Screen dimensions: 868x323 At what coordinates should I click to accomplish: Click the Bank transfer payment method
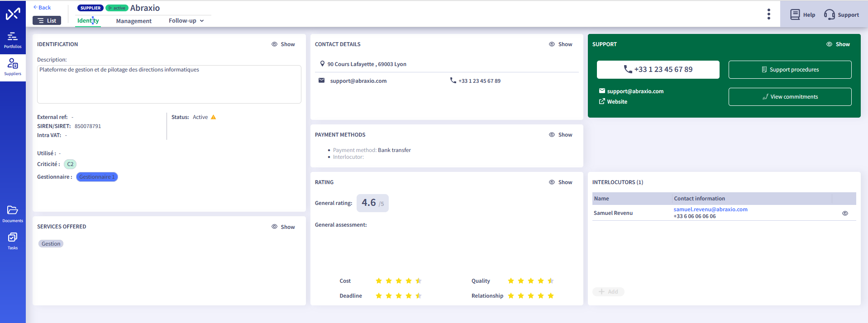[394, 150]
